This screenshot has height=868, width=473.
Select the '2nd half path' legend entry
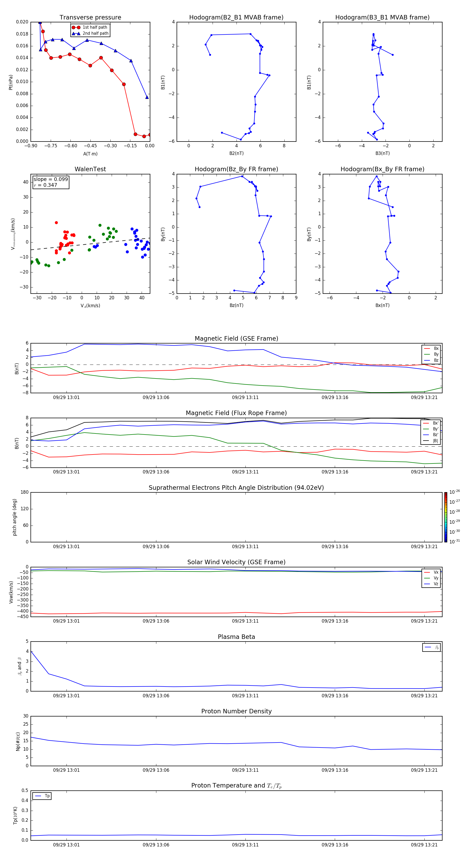pos(90,33)
